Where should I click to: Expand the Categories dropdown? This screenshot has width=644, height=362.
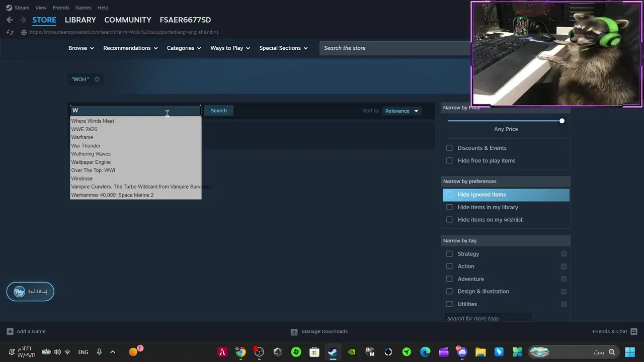coord(184,48)
